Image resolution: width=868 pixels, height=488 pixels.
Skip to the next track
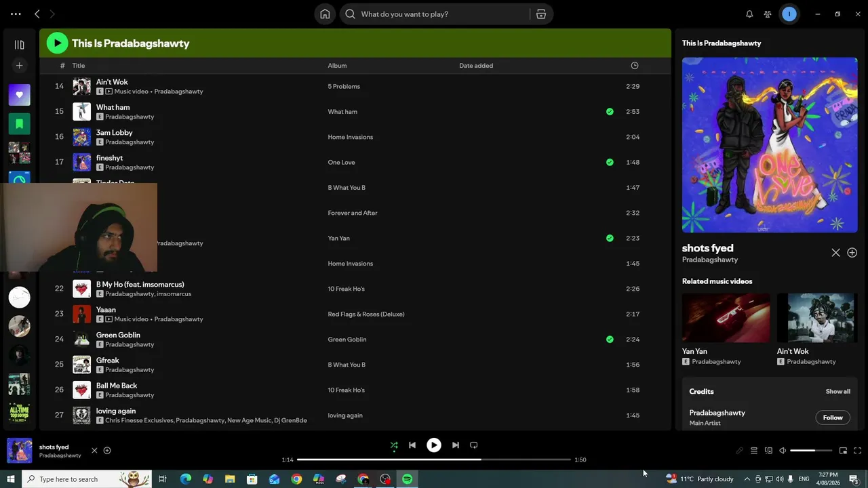tap(456, 445)
